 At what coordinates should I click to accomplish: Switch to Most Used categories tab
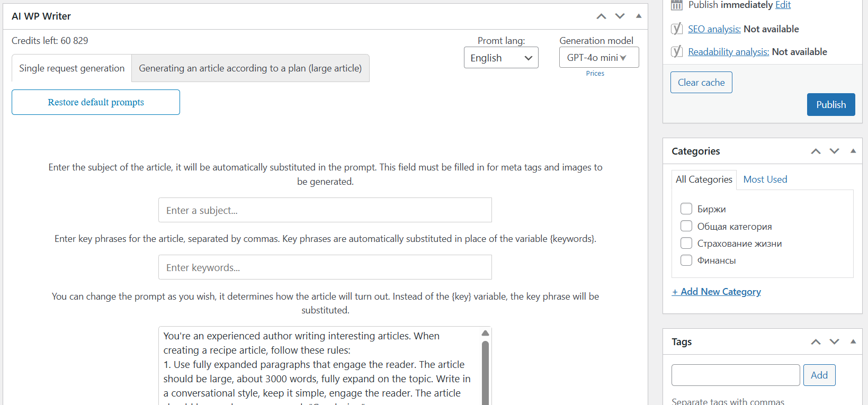[x=765, y=179]
